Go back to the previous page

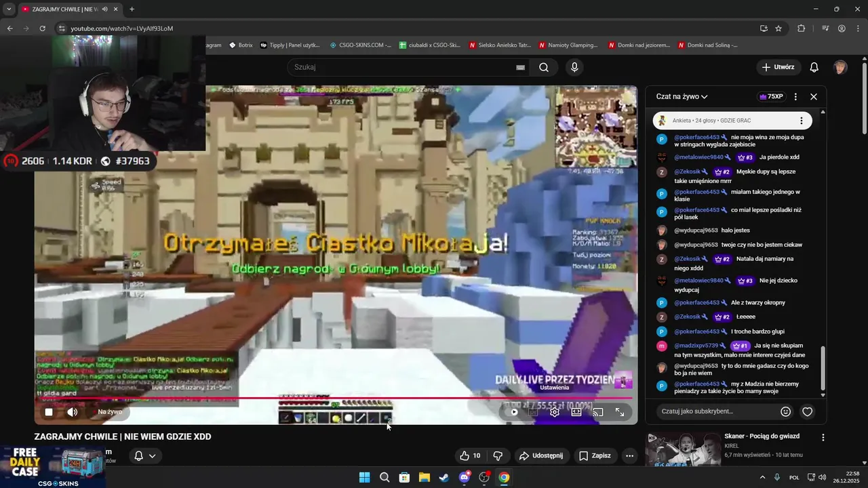coord(9,28)
